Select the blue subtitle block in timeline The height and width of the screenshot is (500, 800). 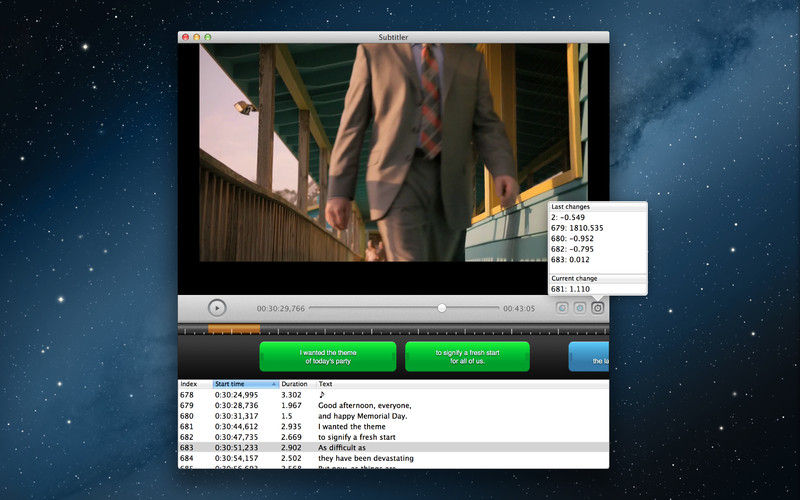tap(589, 357)
